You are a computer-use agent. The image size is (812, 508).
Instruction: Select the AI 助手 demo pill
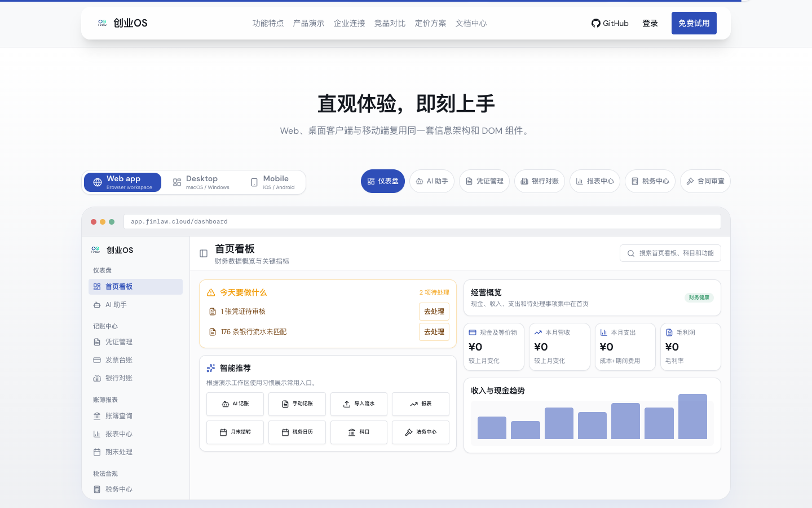pos(432,181)
